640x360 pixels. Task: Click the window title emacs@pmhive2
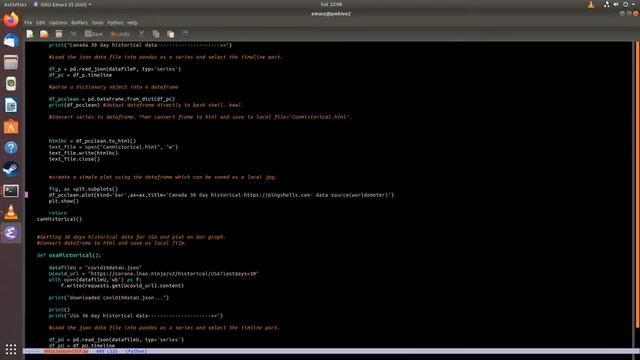(x=331, y=13)
